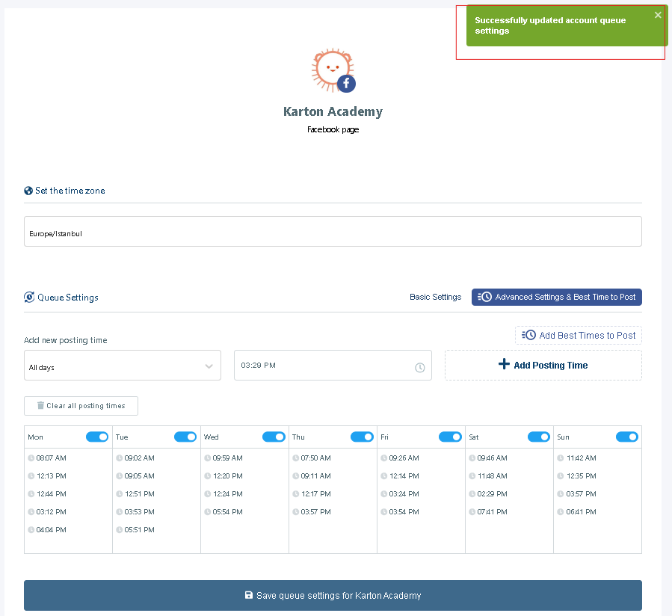Toggle Wednesday posting switch off

(274, 437)
